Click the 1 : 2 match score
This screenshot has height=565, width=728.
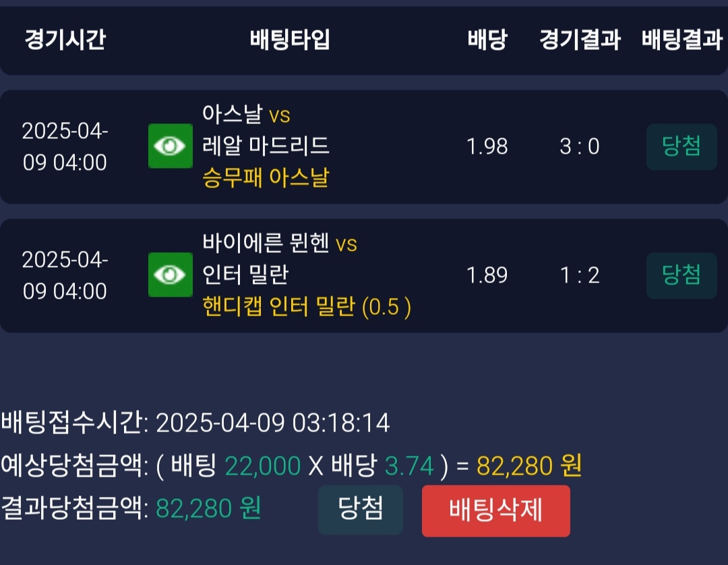(580, 275)
